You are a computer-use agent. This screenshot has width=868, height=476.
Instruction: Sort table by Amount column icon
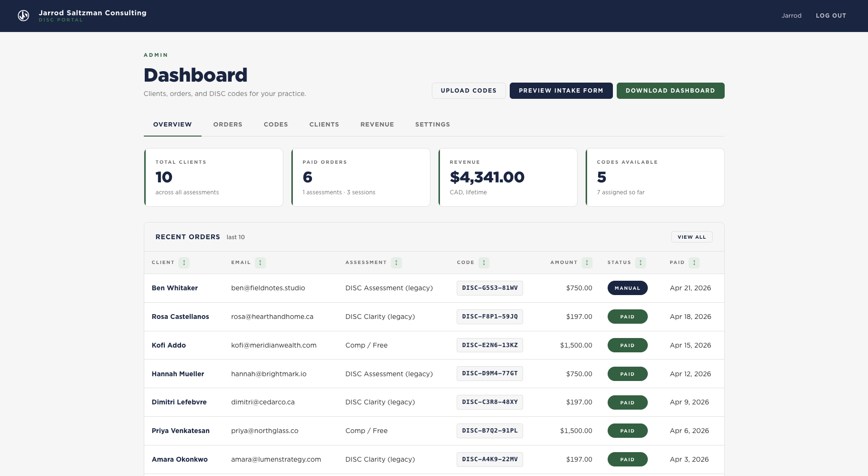[x=587, y=263]
